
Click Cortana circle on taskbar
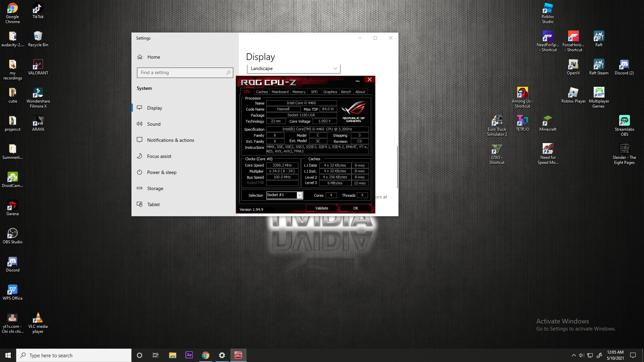(140, 355)
